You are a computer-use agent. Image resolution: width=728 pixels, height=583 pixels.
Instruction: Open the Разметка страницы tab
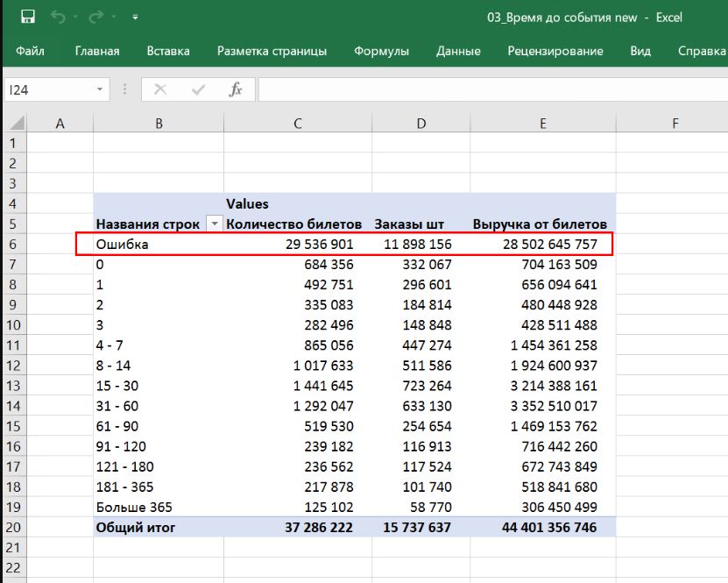tap(272, 51)
